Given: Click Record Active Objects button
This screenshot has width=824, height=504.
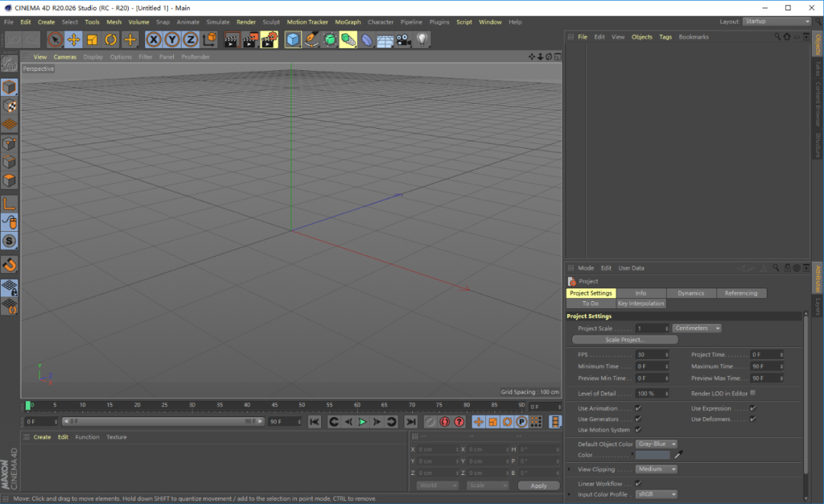Looking at the screenshot, I should pyautogui.click(x=430, y=422).
